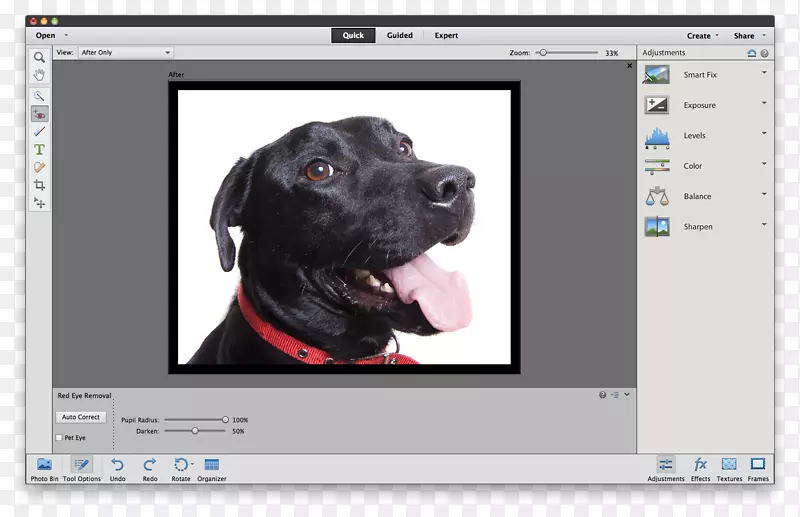Select the Move tool
The image size is (800, 517).
pyautogui.click(x=39, y=203)
